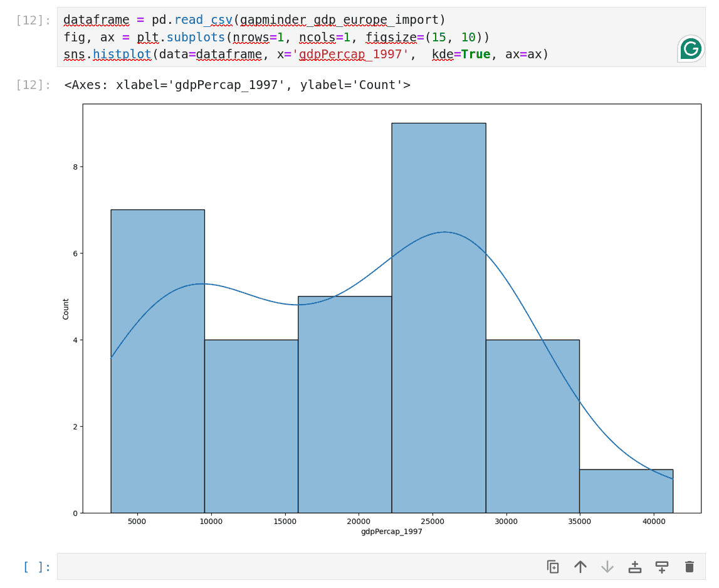This screenshot has width=719, height=588.
Task: Select the dataframe variable name
Action: tap(96, 19)
